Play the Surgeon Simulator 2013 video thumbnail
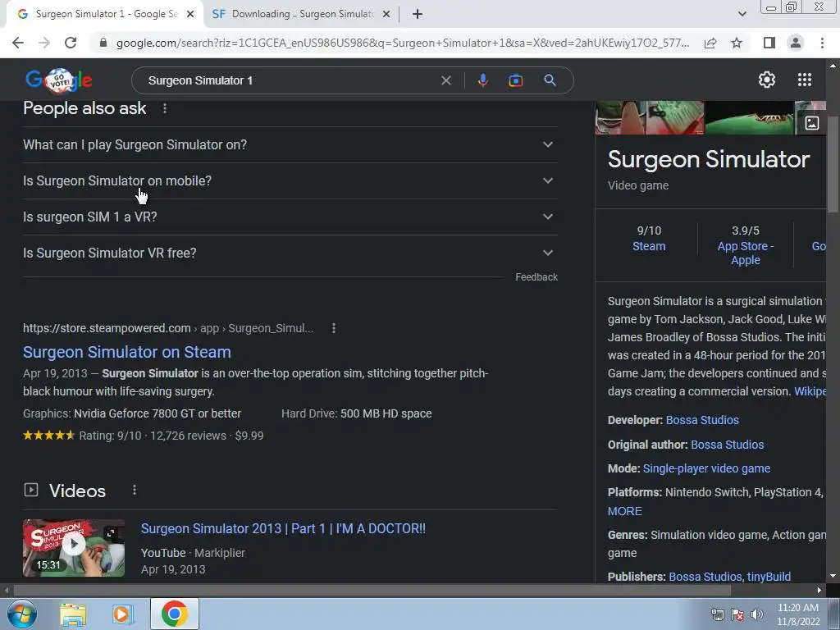The image size is (840, 630). [x=74, y=547]
